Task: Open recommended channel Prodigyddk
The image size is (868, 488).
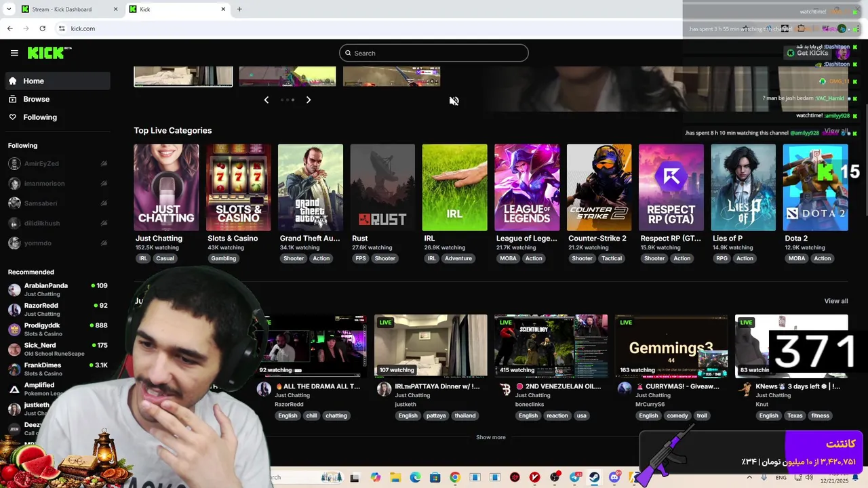Action: (x=58, y=329)
